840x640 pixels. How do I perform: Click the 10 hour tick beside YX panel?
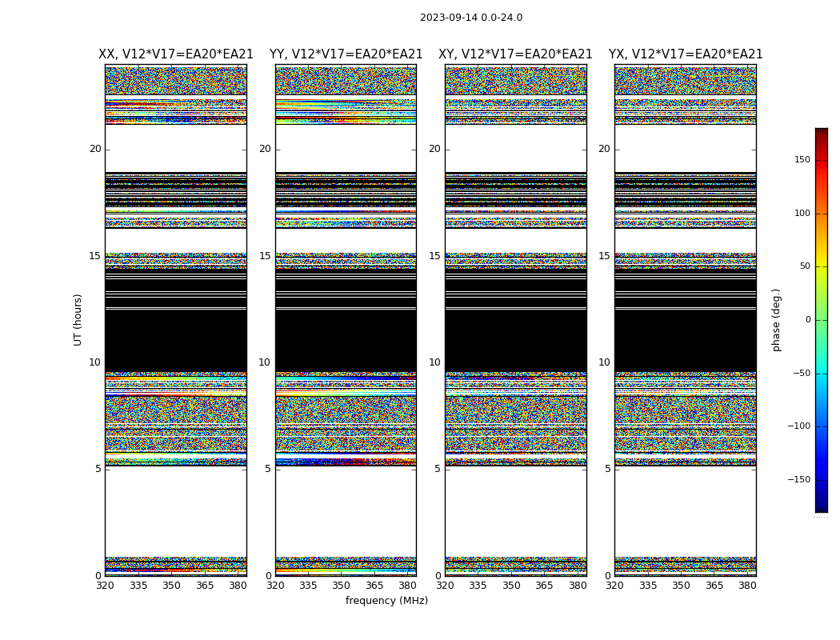[605, 362]
